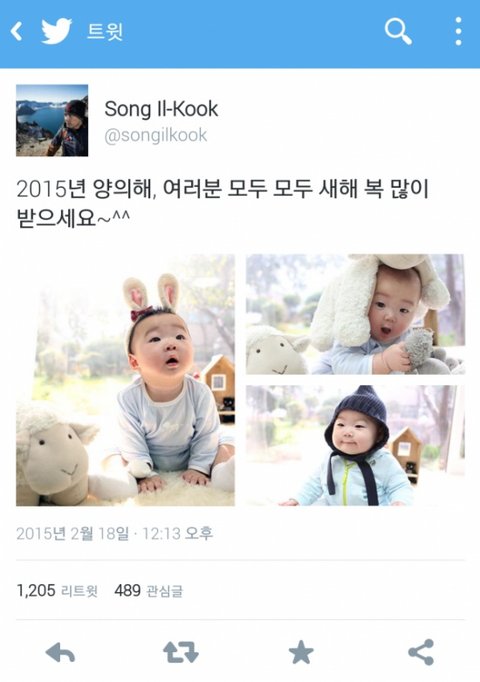
Task: Favorite the tweet with the star icon
Action: [301, 652]
